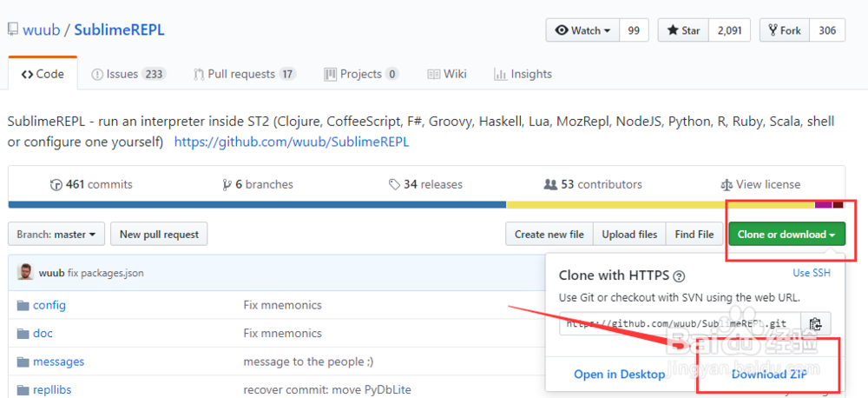Image resolution: width=868 pixels, height=398 pixels.
Task: Copy clone URL with clipboard icon
Action: tap(815, 324)
